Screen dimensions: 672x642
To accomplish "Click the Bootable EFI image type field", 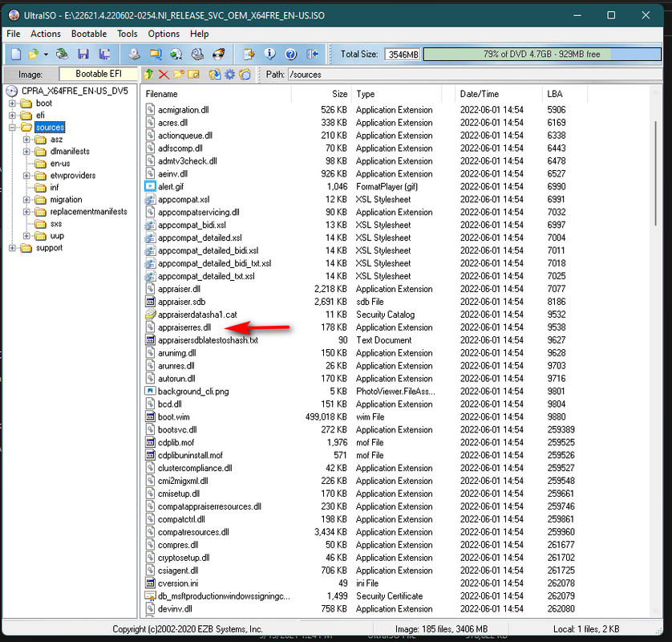I will click(x=98, y=74).
